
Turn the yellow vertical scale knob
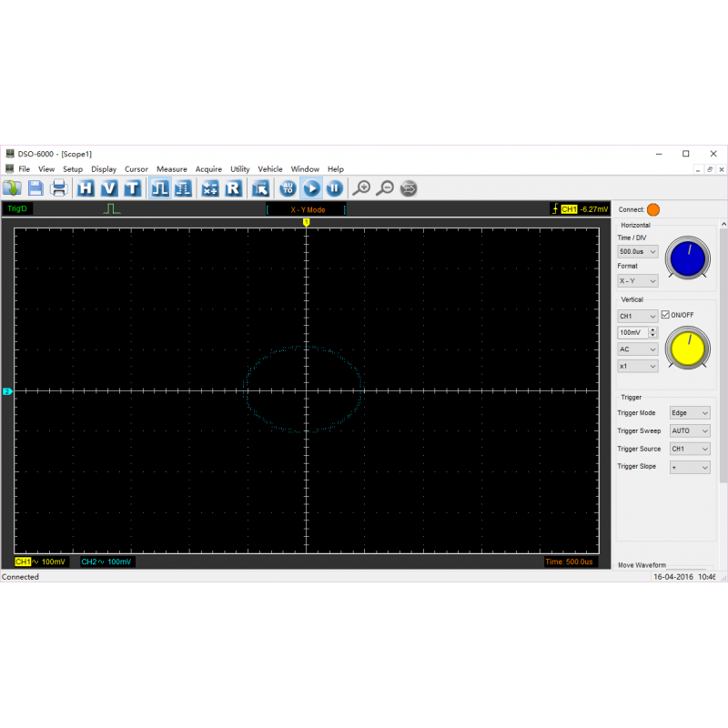click(x=687, y=349)
